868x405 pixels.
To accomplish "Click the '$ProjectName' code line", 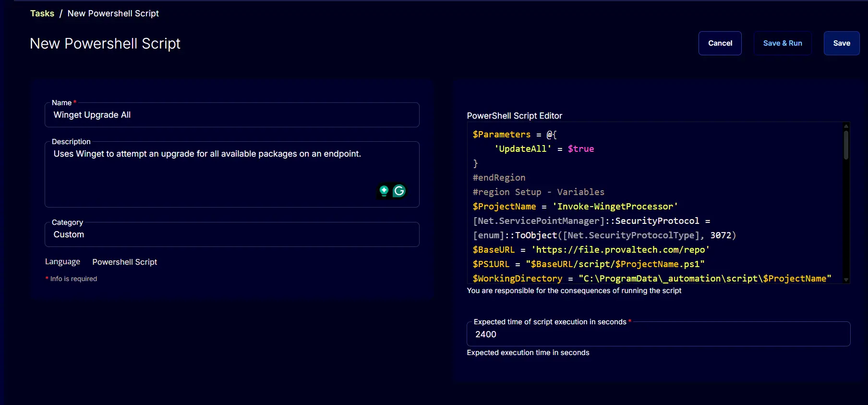I will point(575,207).
